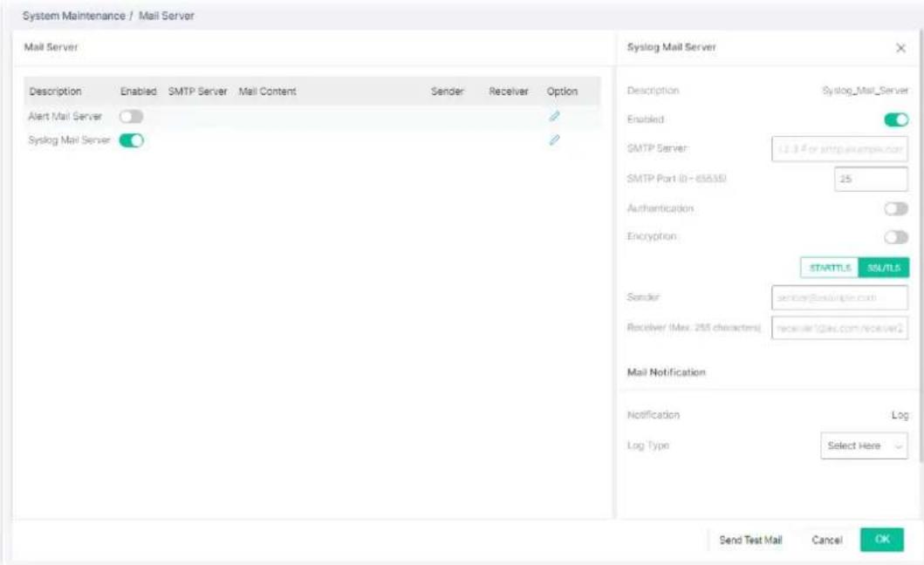Click the Sender column header
Viewport: 924px width, 565px height.
pyautogui.click(x=448, y=92)
